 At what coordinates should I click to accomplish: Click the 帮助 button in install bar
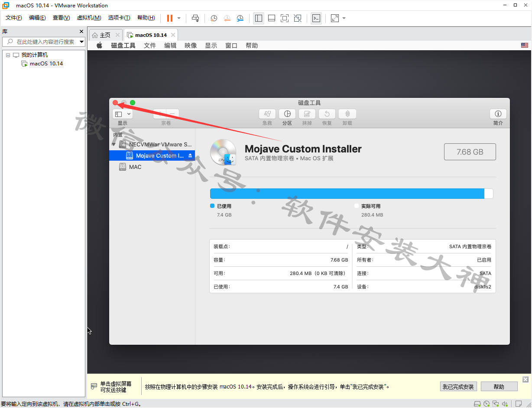(x=499, y=386)
